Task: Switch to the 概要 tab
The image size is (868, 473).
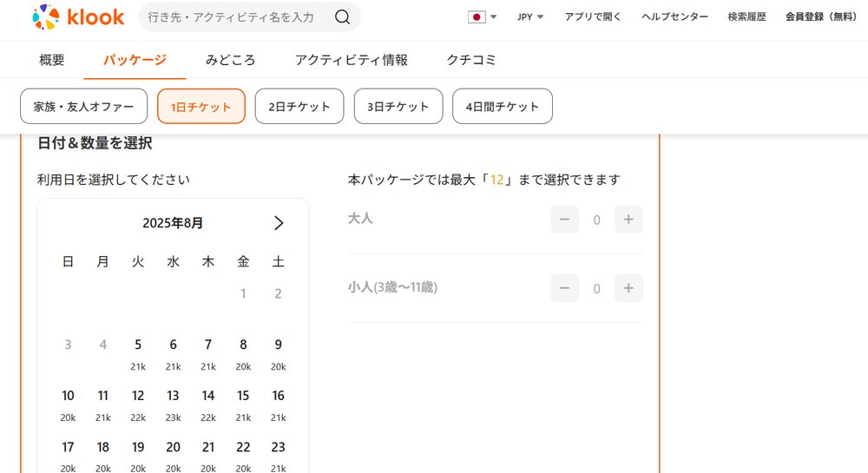Action: (51, 60)
